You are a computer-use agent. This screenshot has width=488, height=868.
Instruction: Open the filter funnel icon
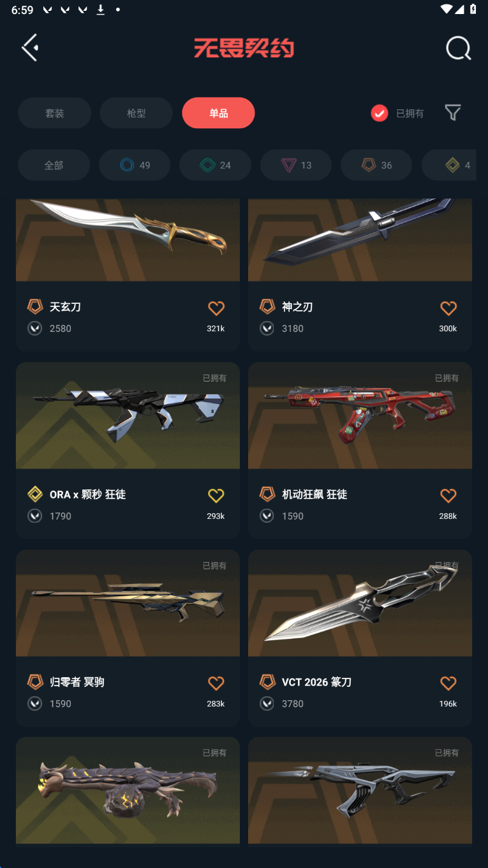[453, 113]
